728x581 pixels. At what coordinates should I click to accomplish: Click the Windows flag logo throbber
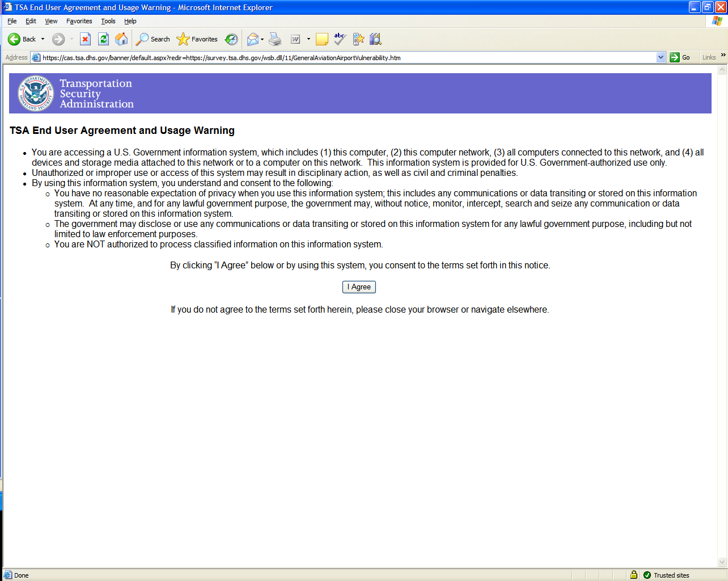point(717,21)
